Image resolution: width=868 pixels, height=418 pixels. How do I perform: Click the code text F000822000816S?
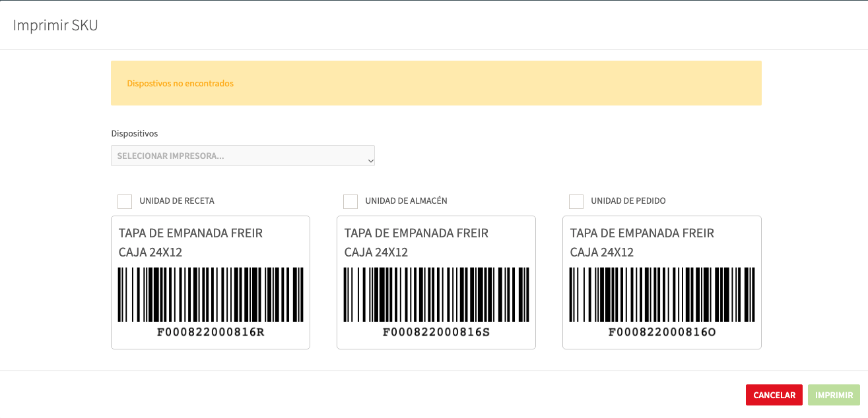(436, 332)
